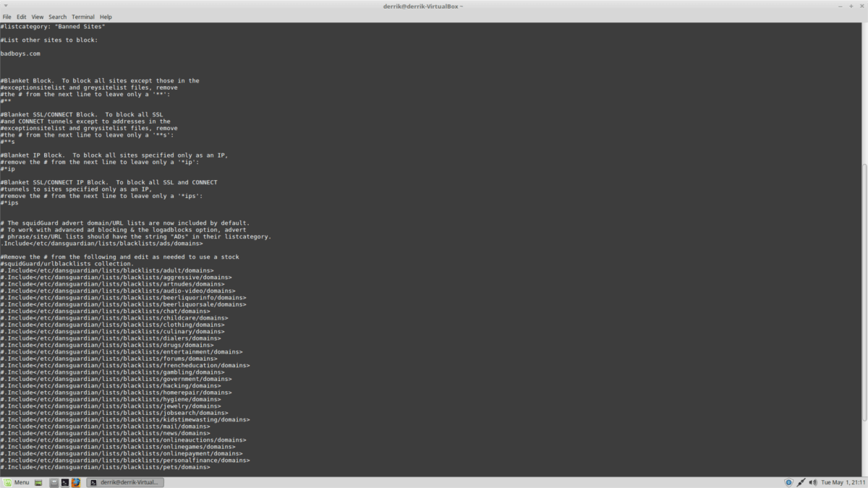868x488 pixels.
Task: Open the update manager shield tray icon
Action: click(x=789, y=482)
